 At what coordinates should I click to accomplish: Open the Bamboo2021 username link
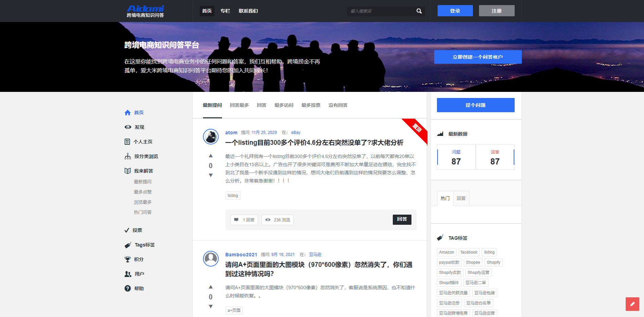pos(241,255)
